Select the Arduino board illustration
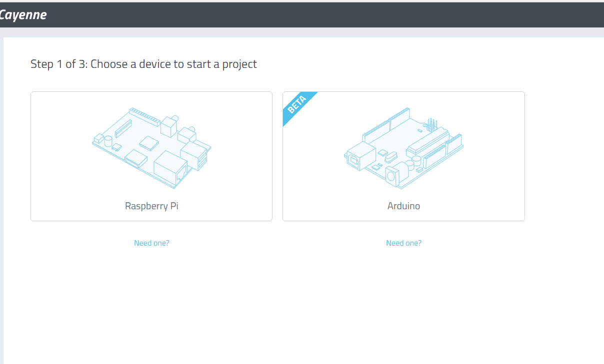 [x=403, y=148]
